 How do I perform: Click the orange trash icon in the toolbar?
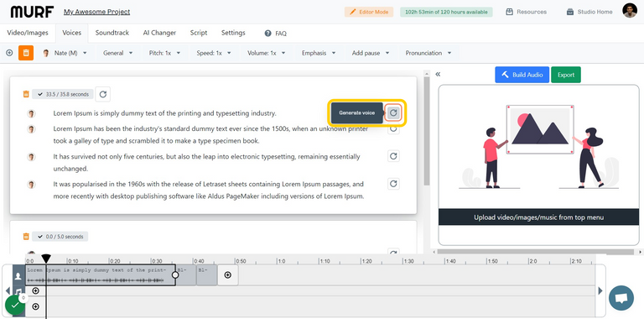tap(26, 53)
